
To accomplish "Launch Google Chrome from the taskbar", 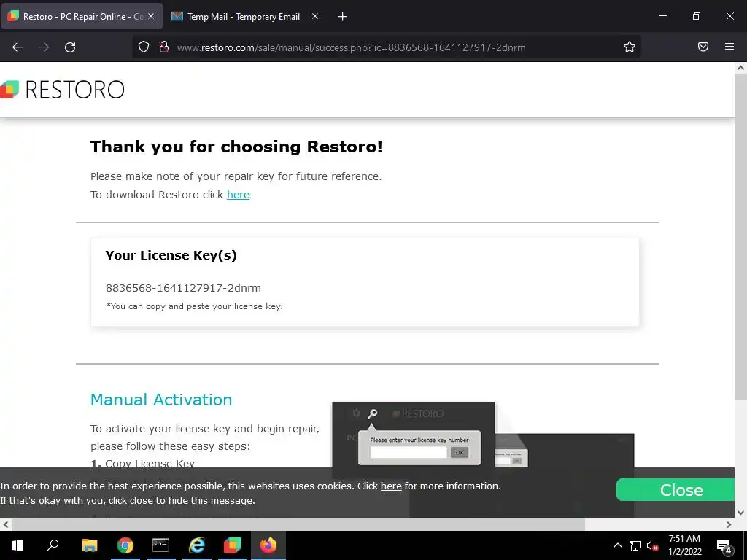I will 125,545.
